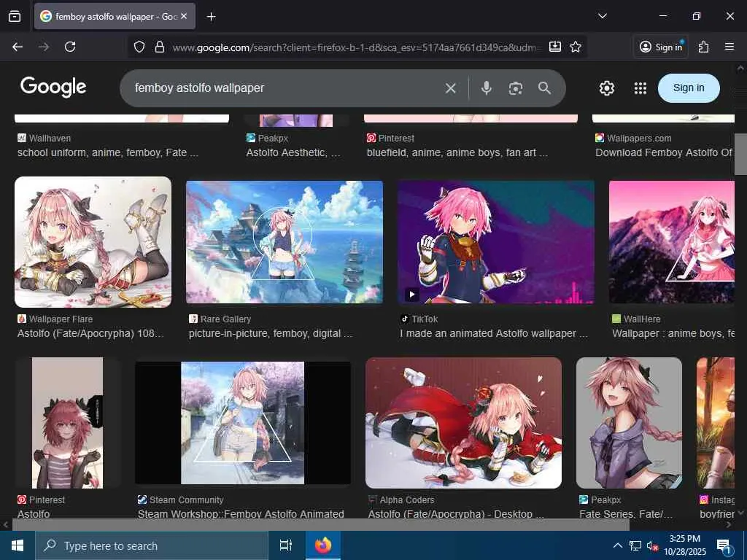Submit search with magnifying glass icon
This screenshot has width=747, height=560.
[x=544, y=87]
